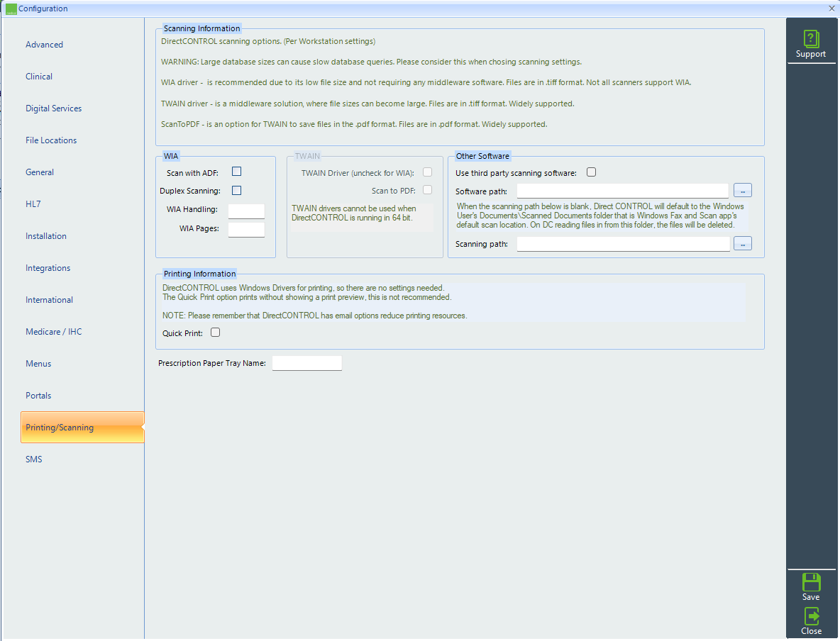Viewport: 840px width, 641px height.
Task: Toggle Scan to PDF checkbox
Action: (x=428, y=189)
